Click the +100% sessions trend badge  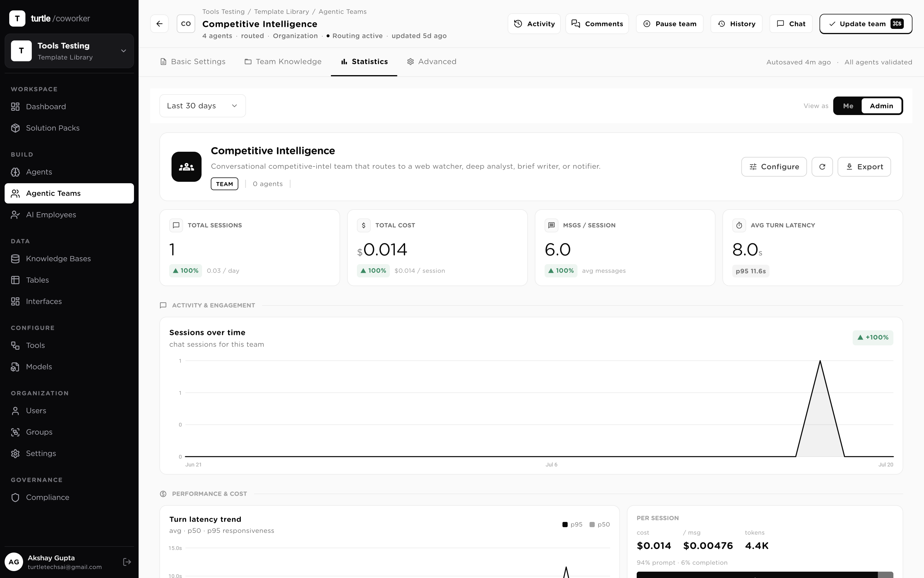(873, 338)
